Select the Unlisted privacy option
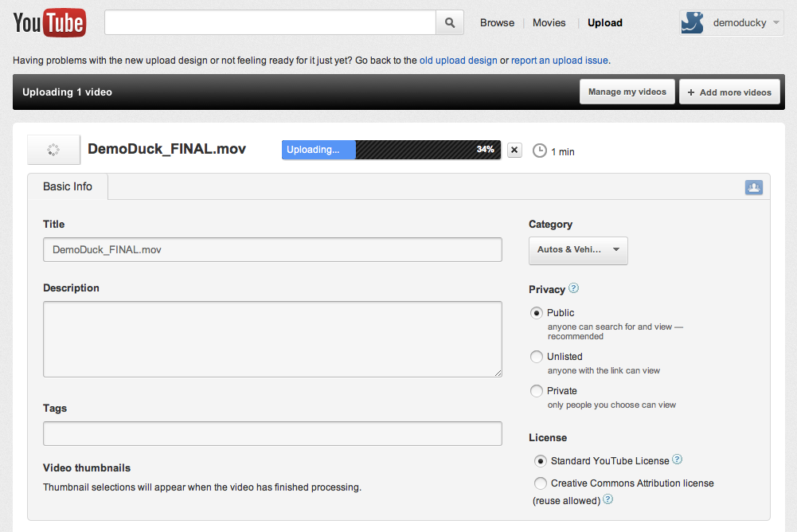 tap(537, 357)
